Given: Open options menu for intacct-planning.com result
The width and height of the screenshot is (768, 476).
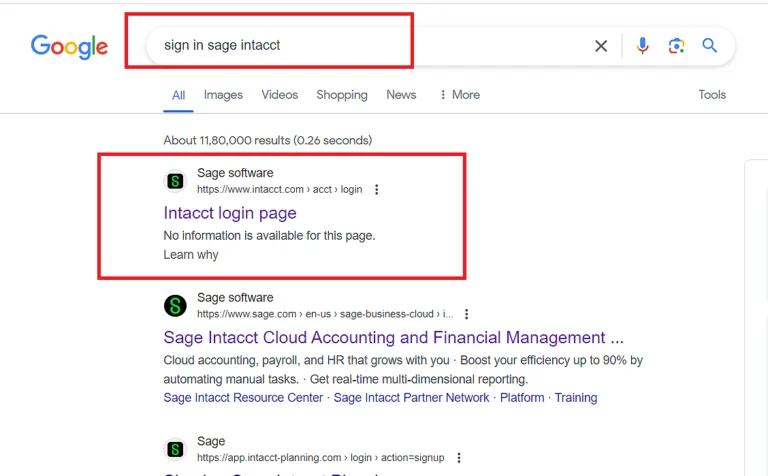Looking at the screenshot, I should click(x=458, y=457).
